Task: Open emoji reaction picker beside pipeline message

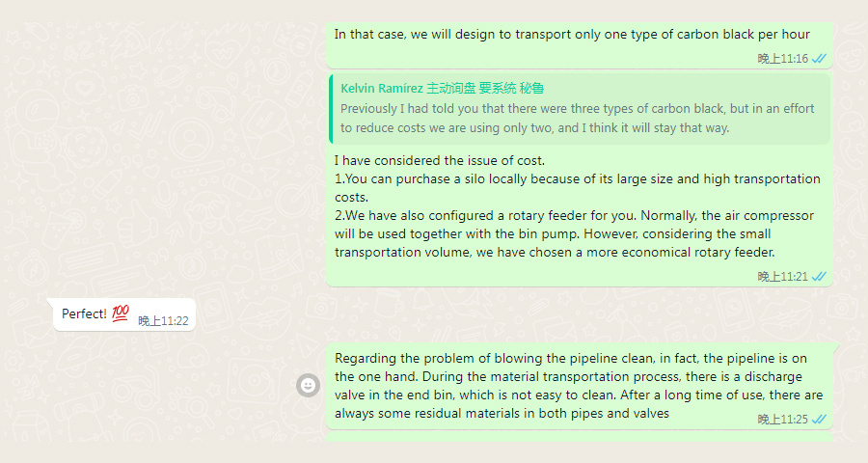Action: click(x=308, y=385)
